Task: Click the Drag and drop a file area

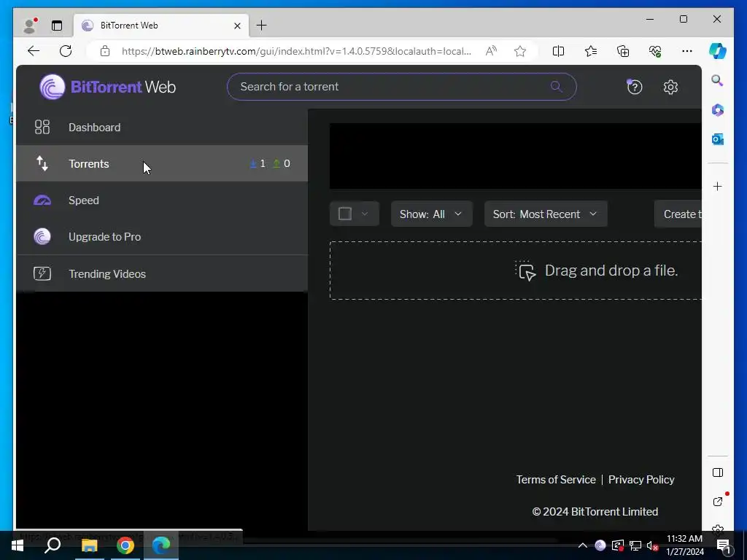Action: click(x=516, y=271)
